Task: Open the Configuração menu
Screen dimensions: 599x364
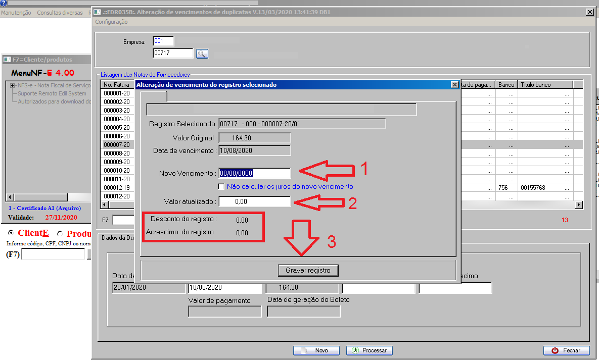Action: (111, 22)
